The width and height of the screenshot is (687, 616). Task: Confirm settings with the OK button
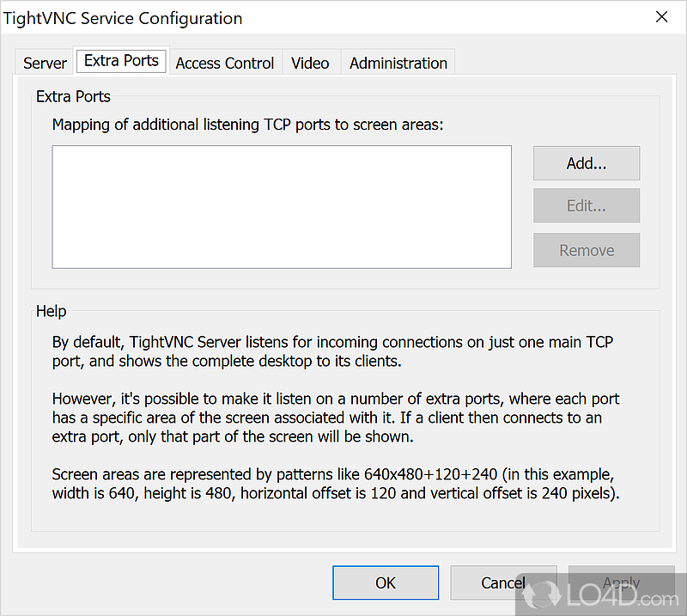pyautogui.click(x=386, y=582)
